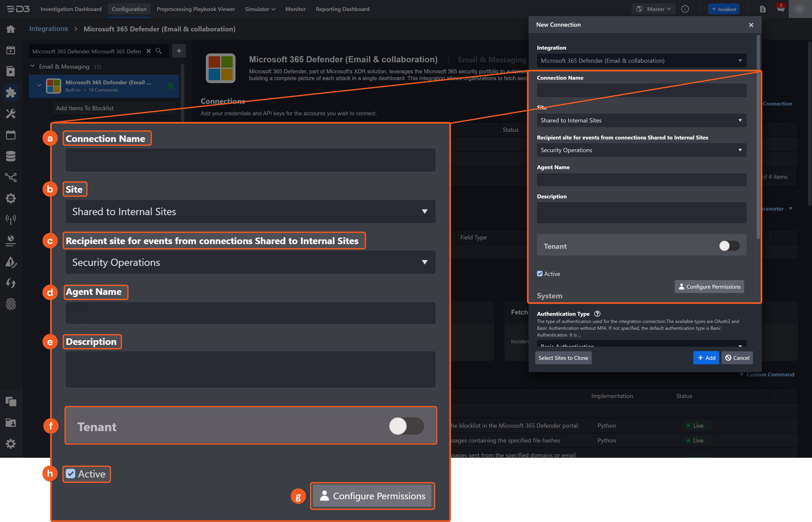Switch to the Investigation Dashboard tab
The image size is (812, 522).
[x=71, y=9]
